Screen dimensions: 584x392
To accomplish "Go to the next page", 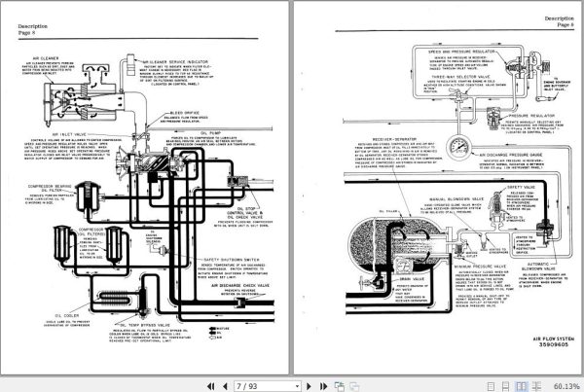I will coord(309,386).
